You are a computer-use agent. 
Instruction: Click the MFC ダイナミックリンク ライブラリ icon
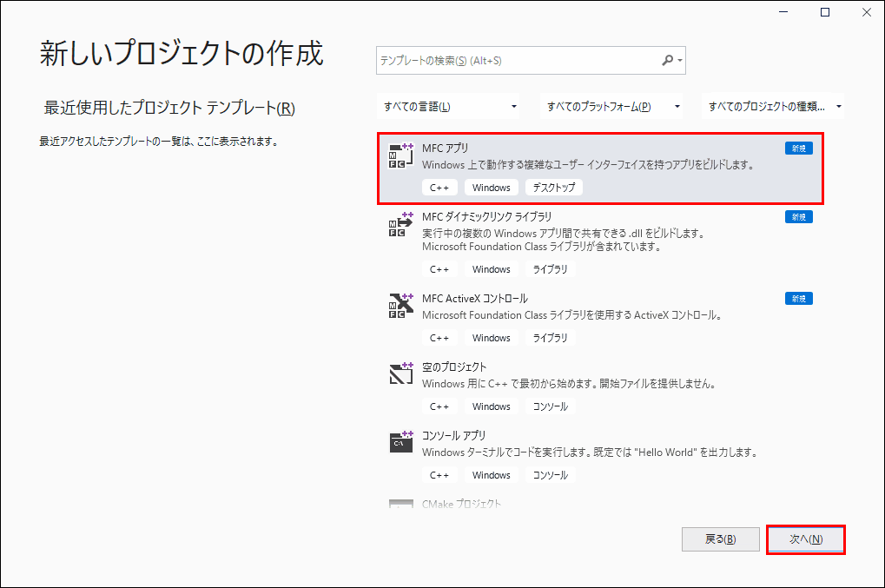401,225
